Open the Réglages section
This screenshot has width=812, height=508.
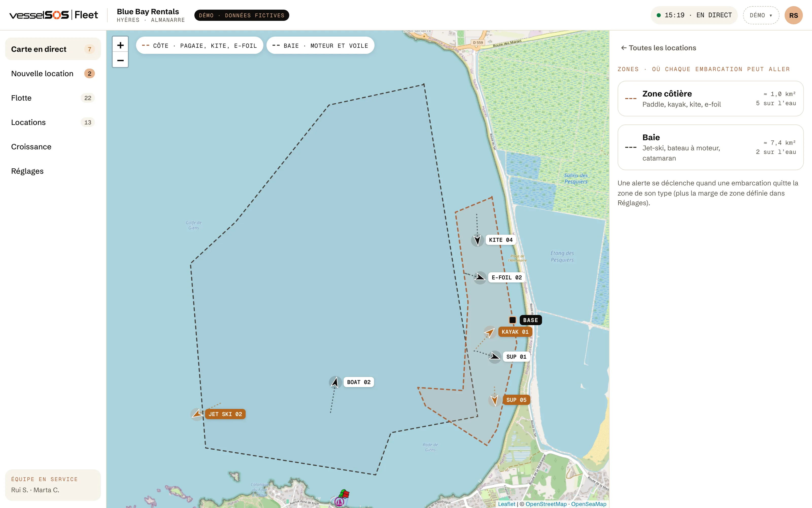[53, 171]
